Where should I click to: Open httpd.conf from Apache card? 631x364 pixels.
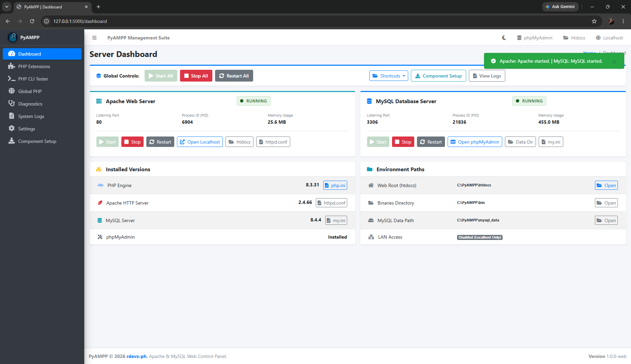273,142
